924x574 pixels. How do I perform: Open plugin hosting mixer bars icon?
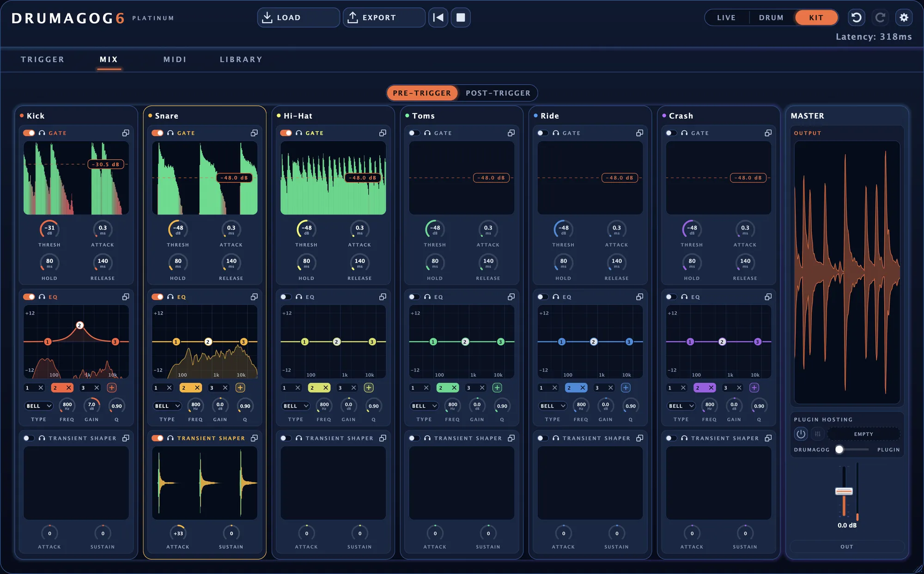[x=818, y=434]
